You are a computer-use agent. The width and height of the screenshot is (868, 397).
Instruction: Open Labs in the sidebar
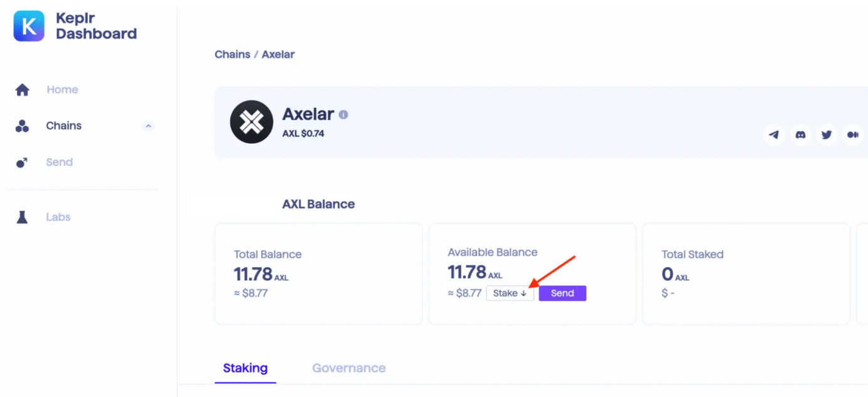58,217
